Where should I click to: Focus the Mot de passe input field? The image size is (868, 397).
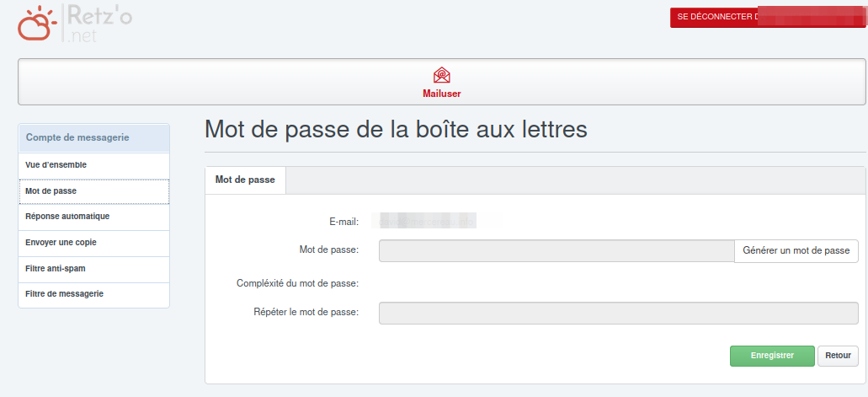point(556,251)
